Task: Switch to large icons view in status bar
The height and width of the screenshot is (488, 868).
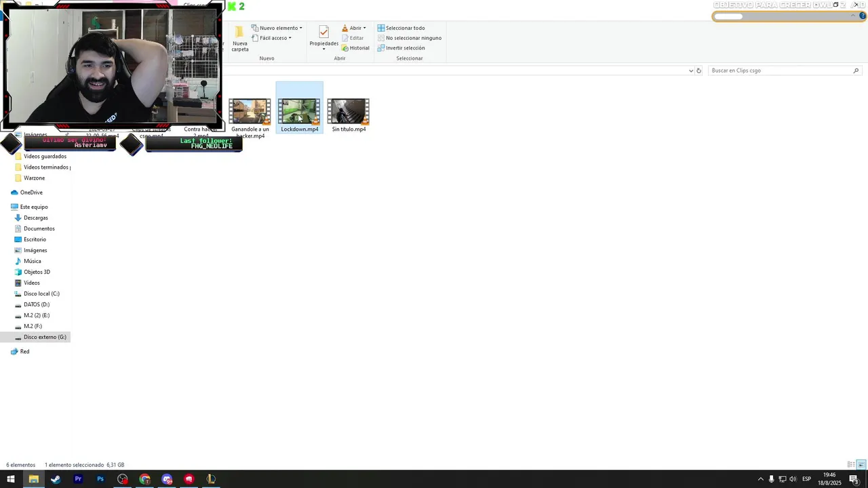Action: [861, 464]
